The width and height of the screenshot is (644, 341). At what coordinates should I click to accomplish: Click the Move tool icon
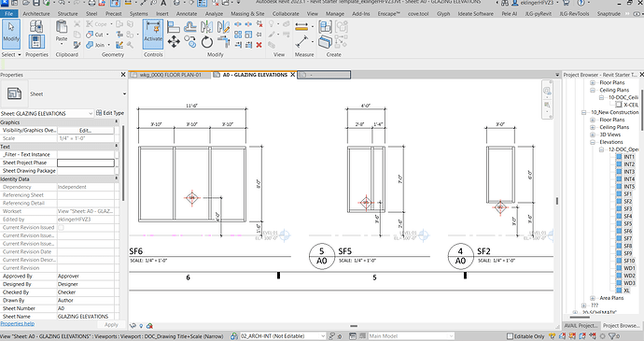[174, 41]
